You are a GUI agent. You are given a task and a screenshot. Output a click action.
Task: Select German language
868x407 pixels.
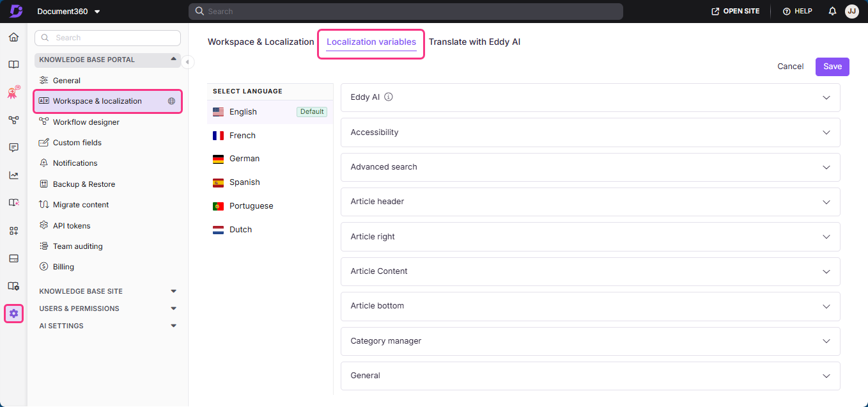tap(270, 159)
